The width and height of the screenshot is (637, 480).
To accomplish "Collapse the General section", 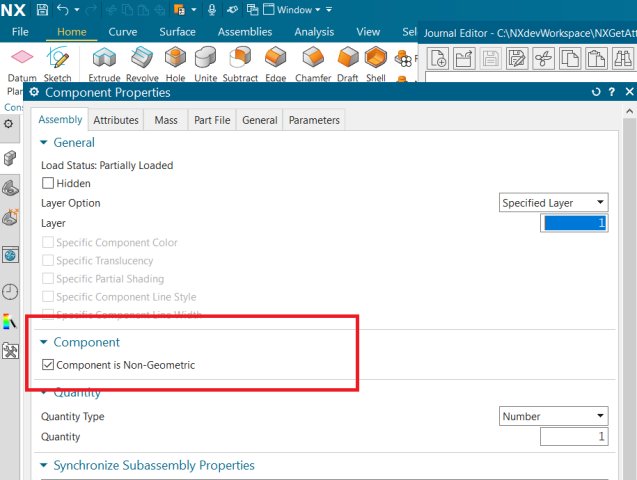I will pyautogui.click(x=44, y=143).
